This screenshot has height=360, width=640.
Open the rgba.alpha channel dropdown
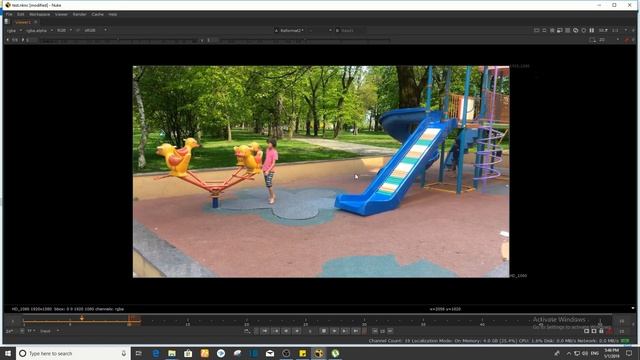[x=39, y=31]
